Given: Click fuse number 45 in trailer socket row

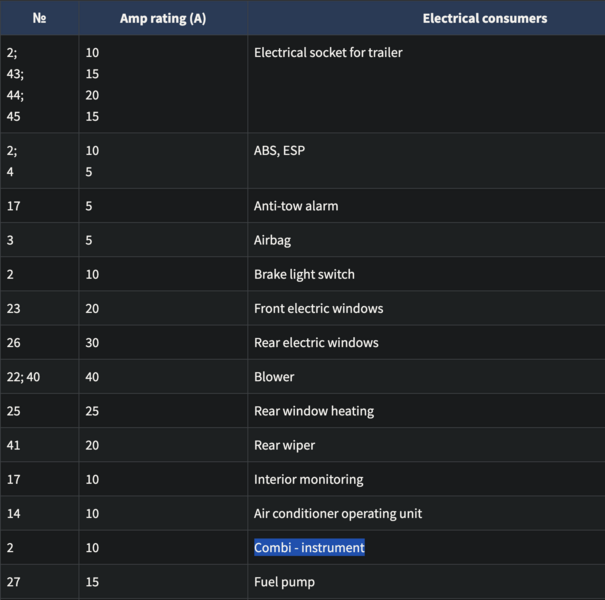Looking at the screenshot, I should (14, 117).
